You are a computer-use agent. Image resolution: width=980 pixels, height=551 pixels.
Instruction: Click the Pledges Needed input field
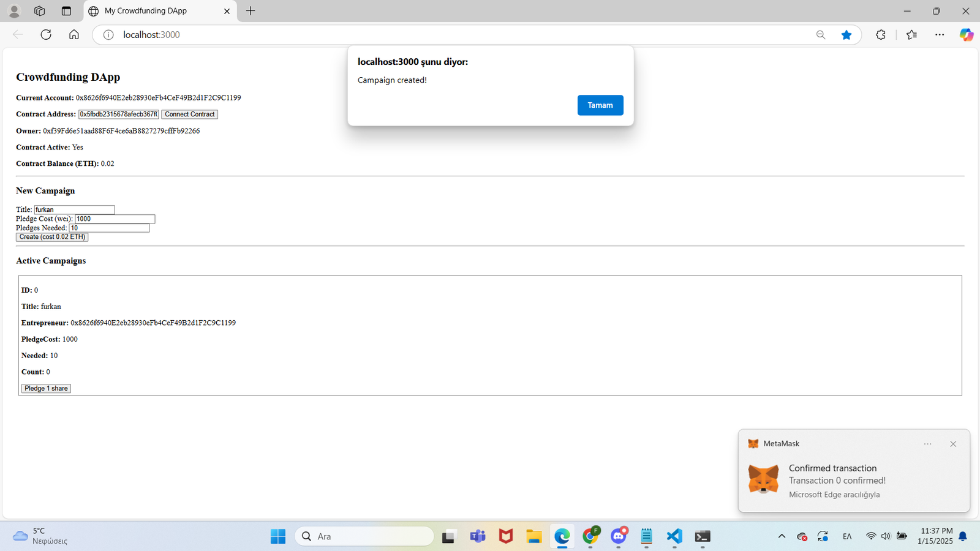click(x=109, y=228)
